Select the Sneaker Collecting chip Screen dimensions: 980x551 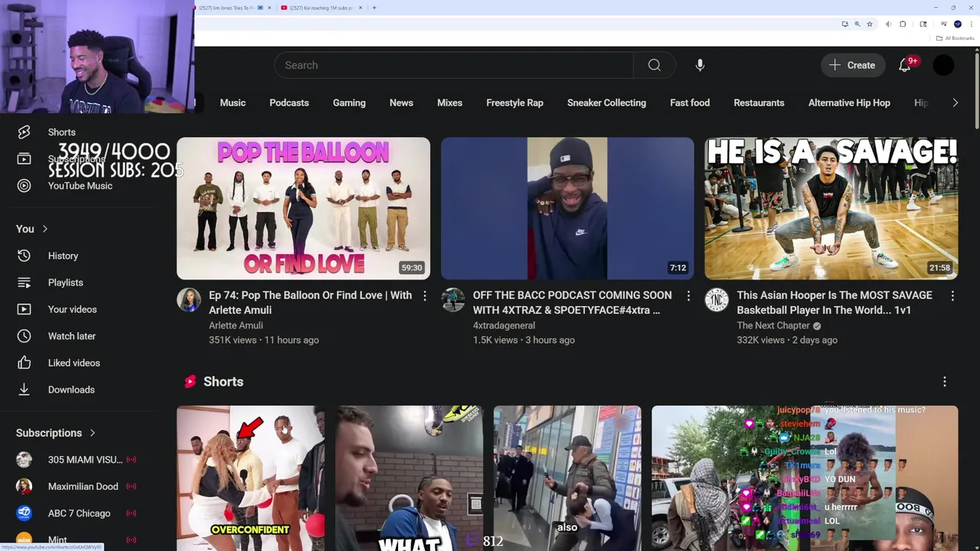(606, 103)
